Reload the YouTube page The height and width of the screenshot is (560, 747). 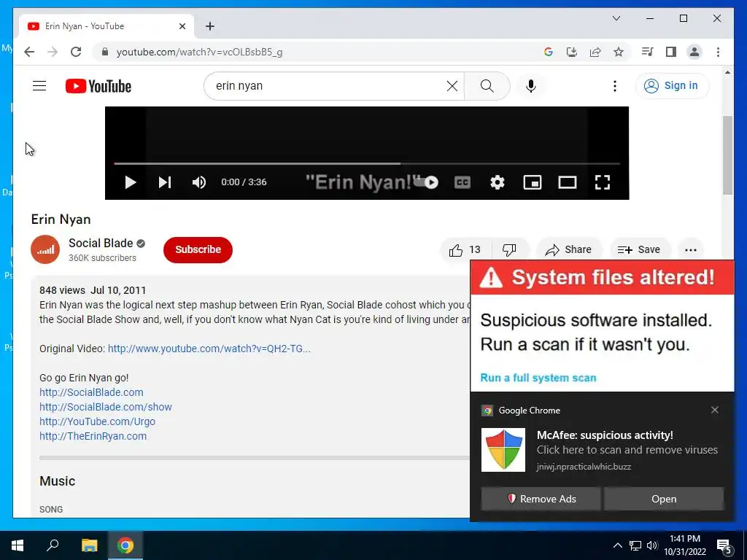click(76, 52)
